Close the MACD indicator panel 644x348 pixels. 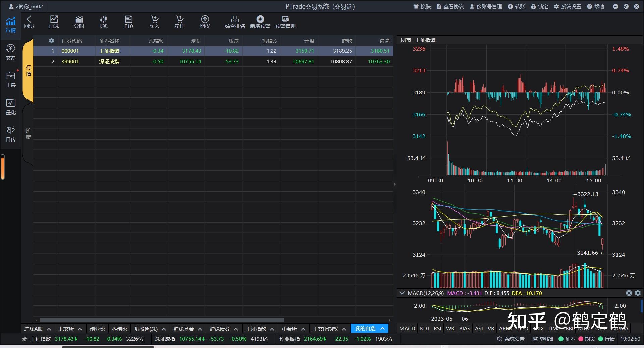click(629, 293)
